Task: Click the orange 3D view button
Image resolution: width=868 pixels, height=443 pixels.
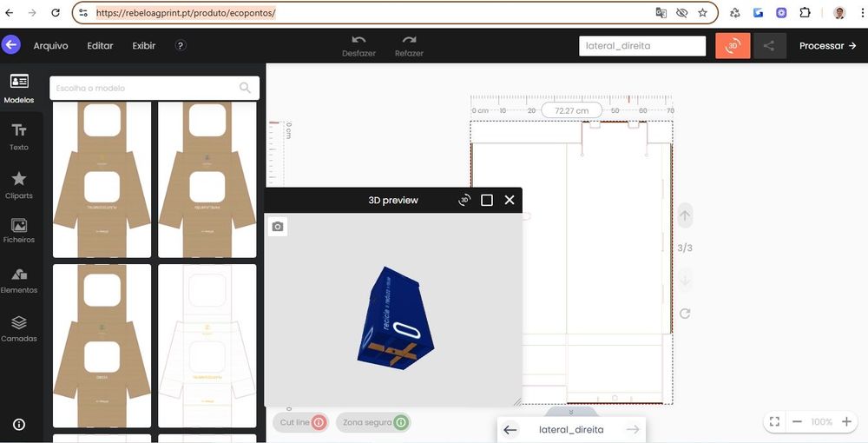Action: pyautogui.click(x=733, y=46)
